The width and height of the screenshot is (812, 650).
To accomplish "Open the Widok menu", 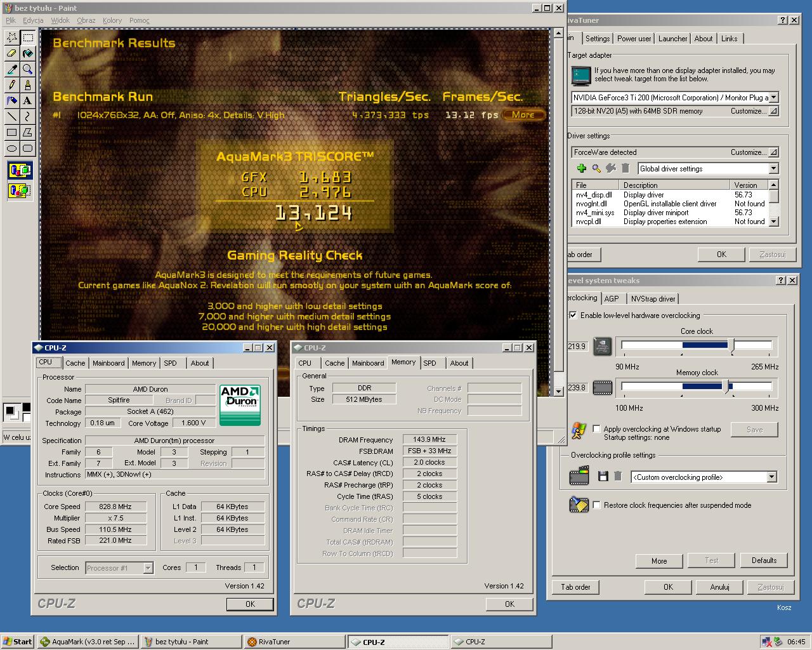I will [60, 20].
